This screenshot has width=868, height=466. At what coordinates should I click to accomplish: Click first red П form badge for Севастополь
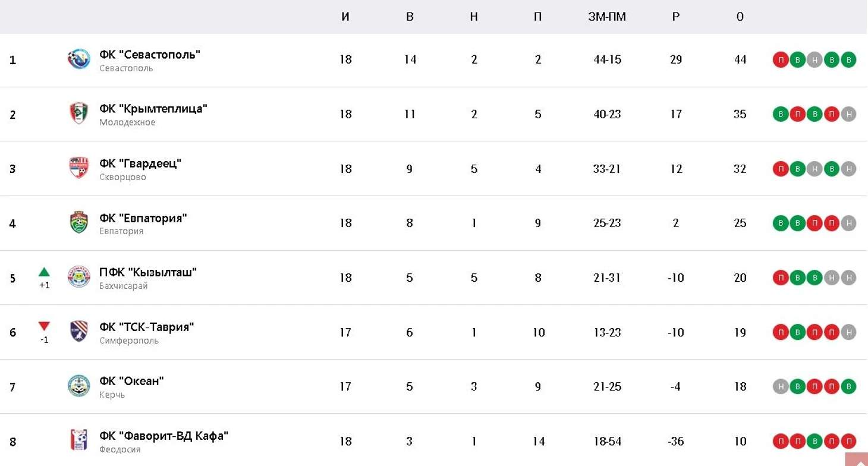[x=780, y=59]
